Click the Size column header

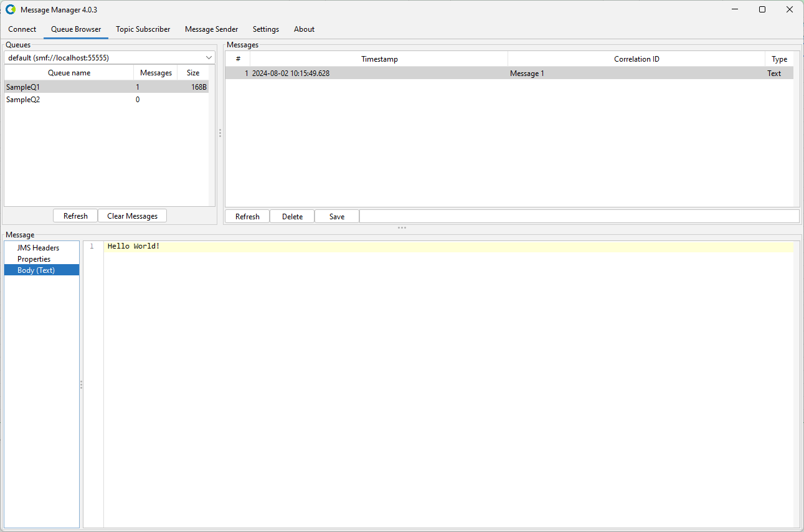pos(193,73)
